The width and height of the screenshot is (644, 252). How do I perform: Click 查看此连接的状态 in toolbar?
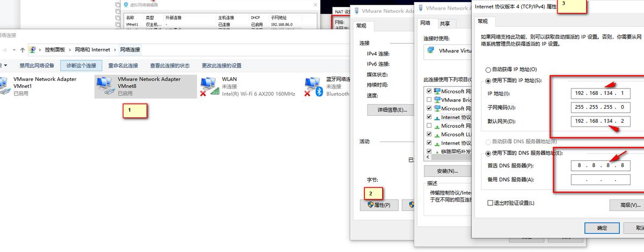point(170,65)
